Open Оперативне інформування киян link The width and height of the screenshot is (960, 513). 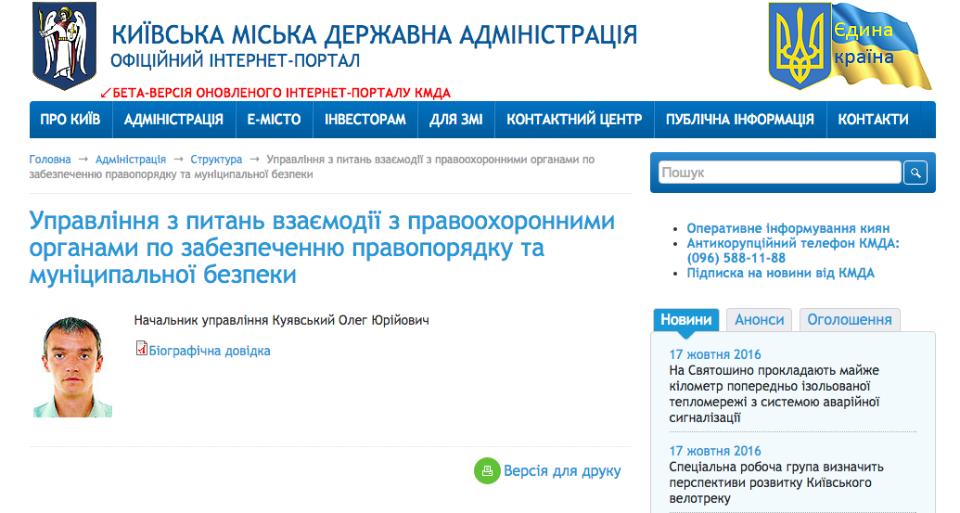(x=788, y=228)
